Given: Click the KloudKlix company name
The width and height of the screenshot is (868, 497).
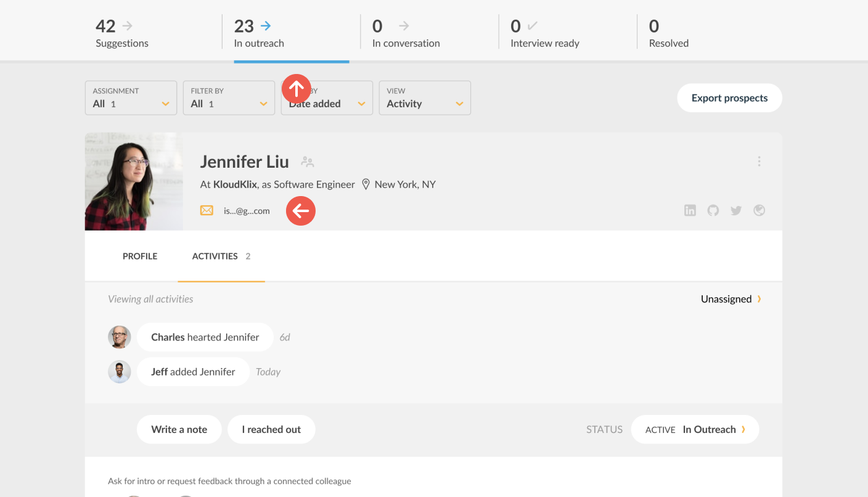Looking at the screenshot, I should (235, 184).
